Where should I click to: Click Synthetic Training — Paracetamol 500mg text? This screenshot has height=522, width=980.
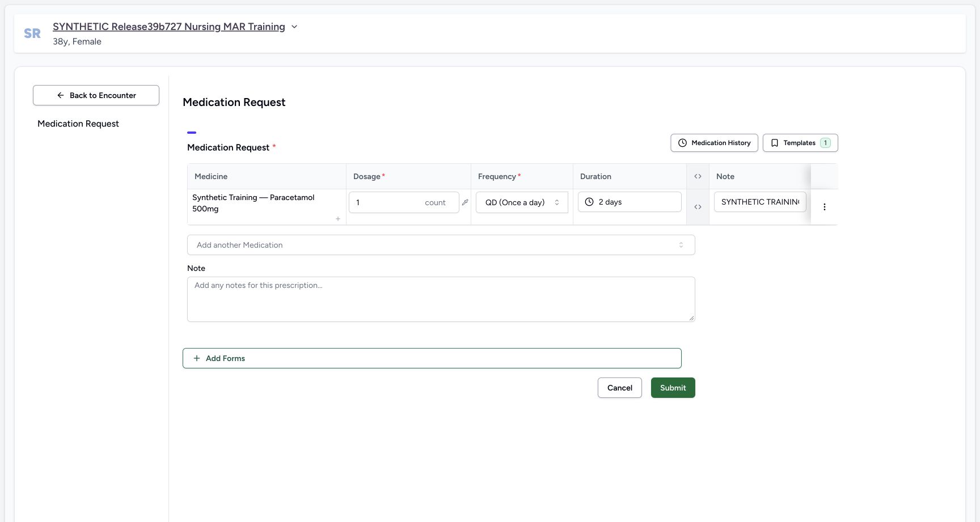click(x=253, y=203)
